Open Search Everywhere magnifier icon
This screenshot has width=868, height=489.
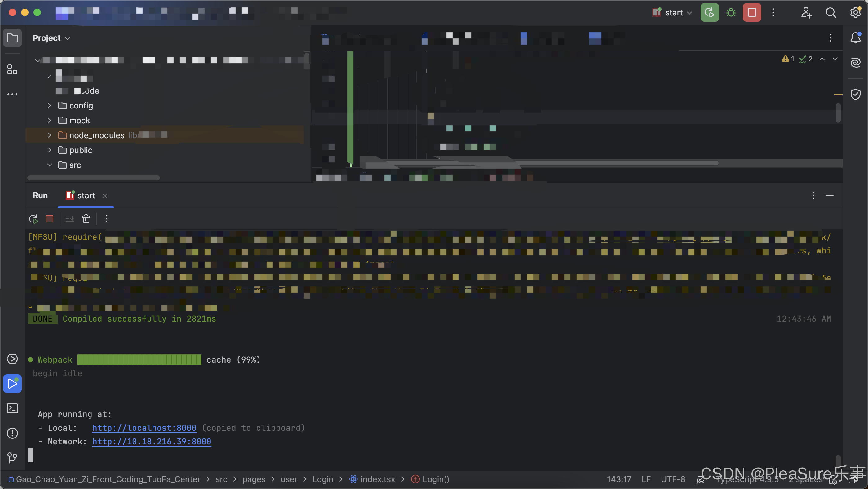click(831, 13)
